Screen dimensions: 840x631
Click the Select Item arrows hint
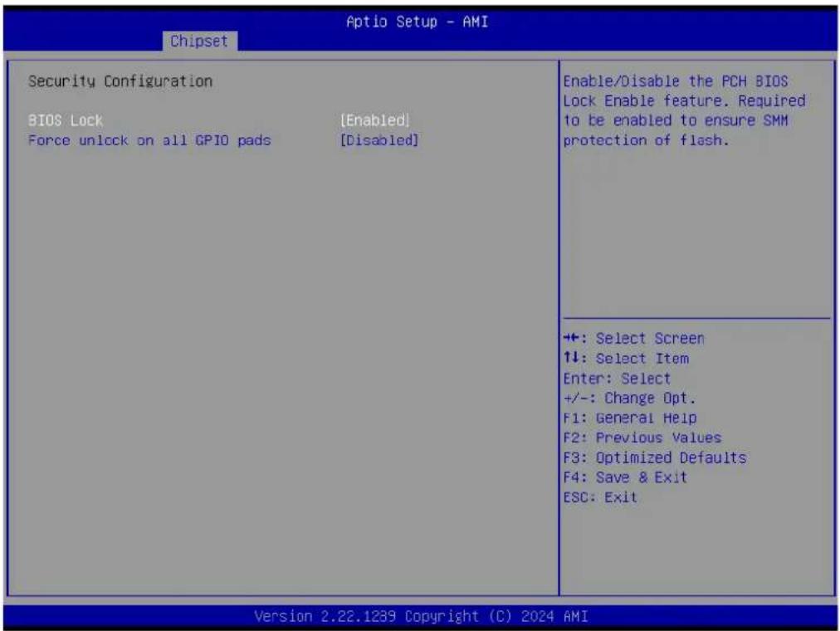tap(626, 359)
